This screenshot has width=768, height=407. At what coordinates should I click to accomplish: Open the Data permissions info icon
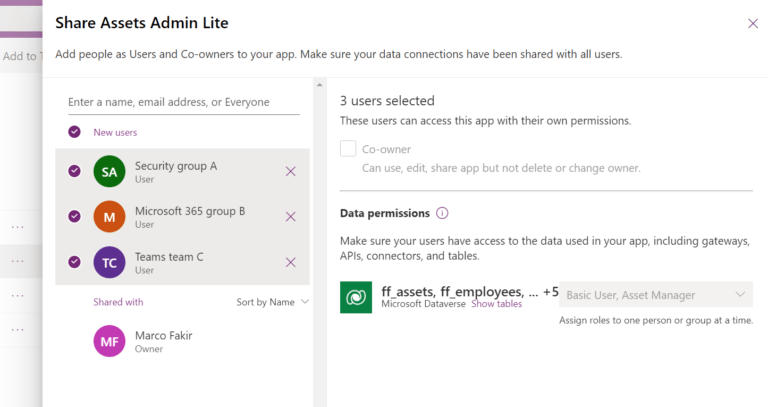[x=442, y=213]
